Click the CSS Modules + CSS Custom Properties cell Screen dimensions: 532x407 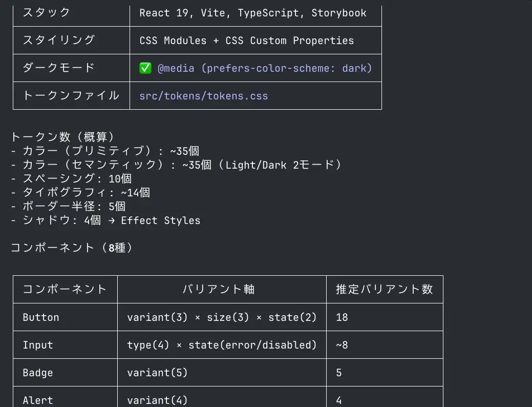(256, 40)
